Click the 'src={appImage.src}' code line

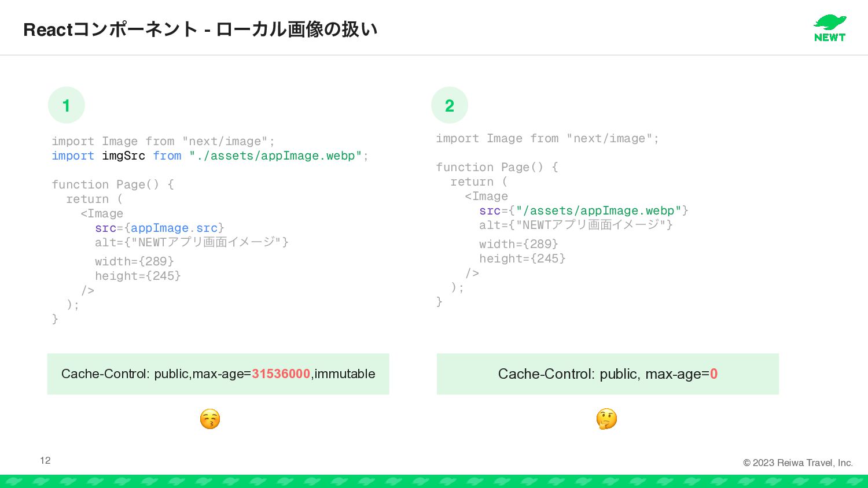[x=160, y=228]
